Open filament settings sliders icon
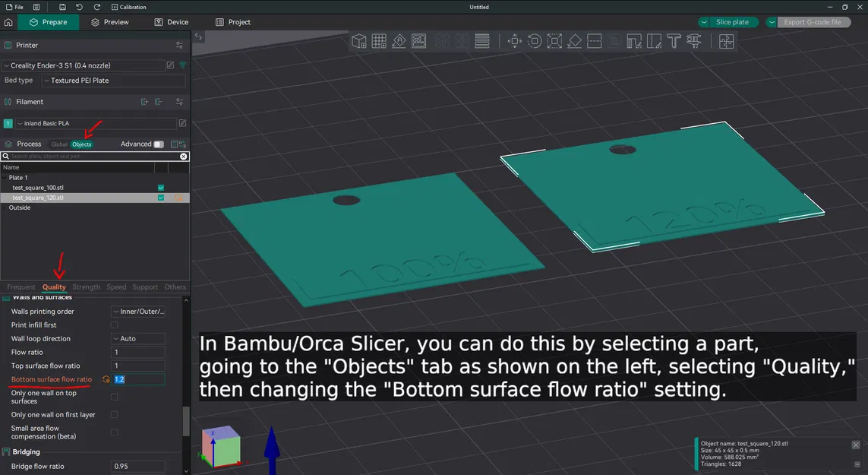Screen dimensions: 868x475 179,101
